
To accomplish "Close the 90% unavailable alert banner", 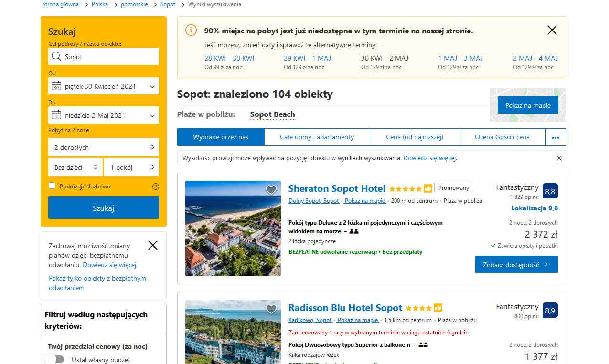I will click(x=552, y=31).
